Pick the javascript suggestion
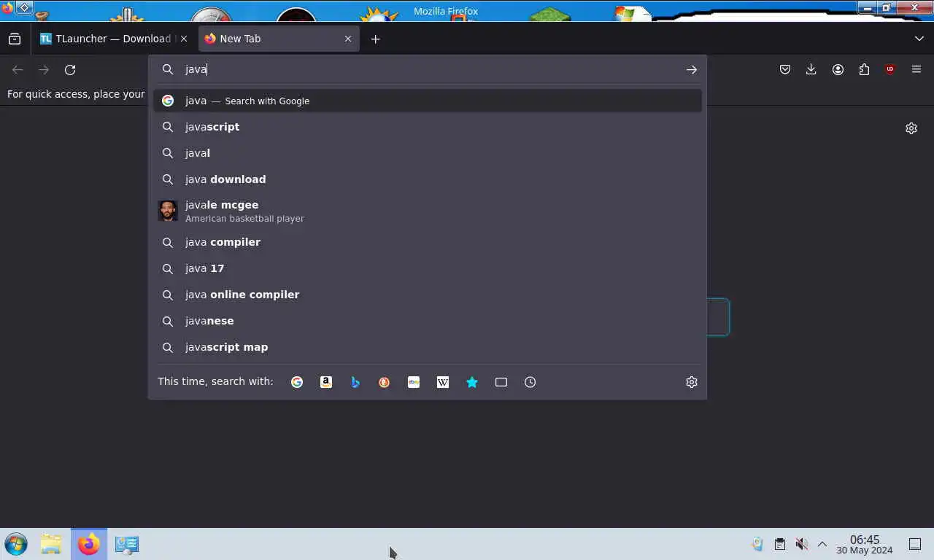The height and width of the screenshot is (560, 934). click(428, 127)
